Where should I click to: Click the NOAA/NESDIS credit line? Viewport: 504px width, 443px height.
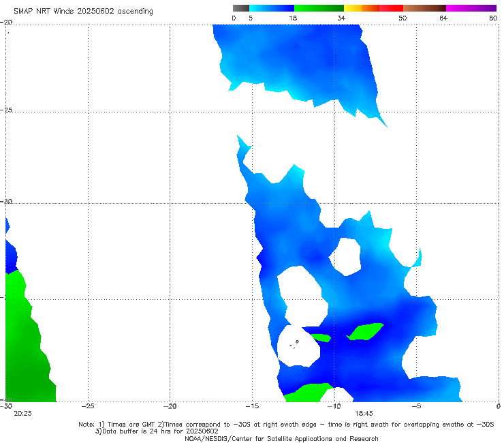point(281,438)
